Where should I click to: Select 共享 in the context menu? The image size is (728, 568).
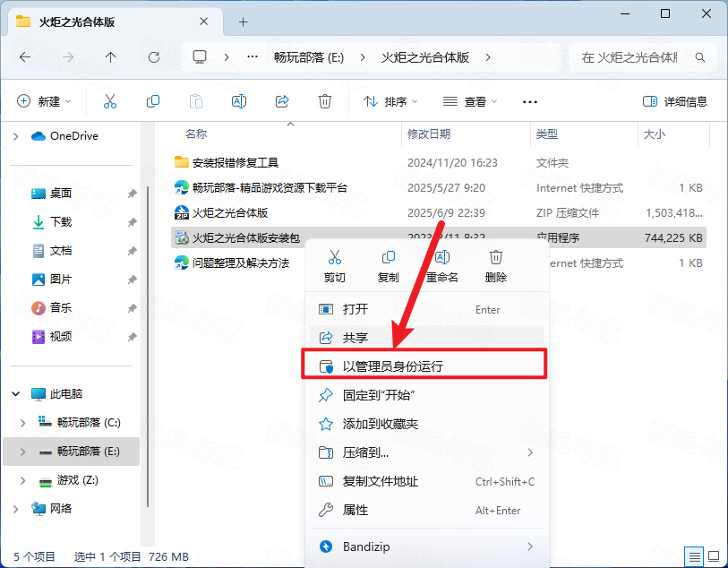pyautogui.click(x=426, y=338)
